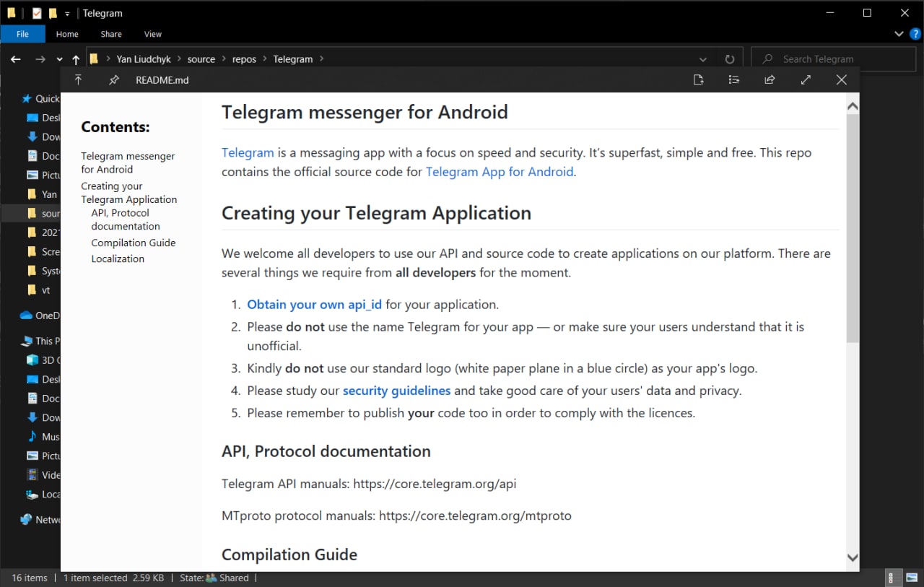This screenshot has width=924, height=587.
Task: Click the preview vertical scrollbar thumb
Action: point(853,228)
